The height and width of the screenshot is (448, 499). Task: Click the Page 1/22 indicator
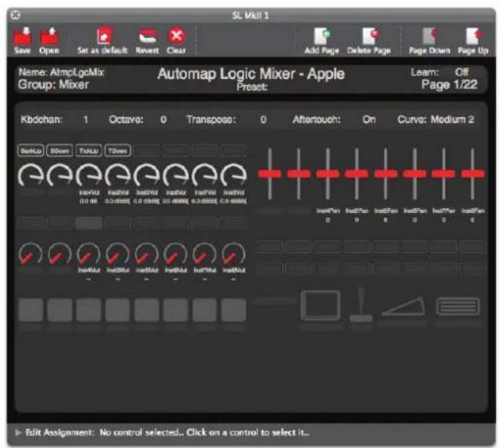tap(449, 85)
